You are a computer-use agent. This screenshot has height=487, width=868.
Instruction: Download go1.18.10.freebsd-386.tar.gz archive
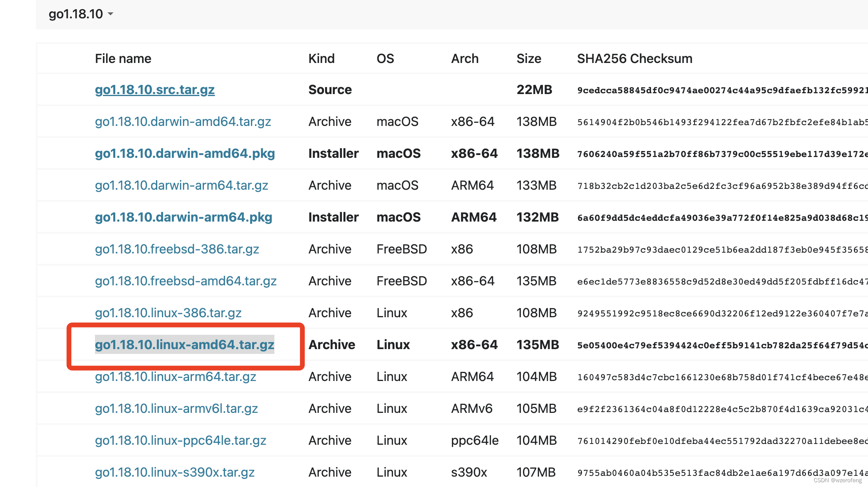coord(177,249)
